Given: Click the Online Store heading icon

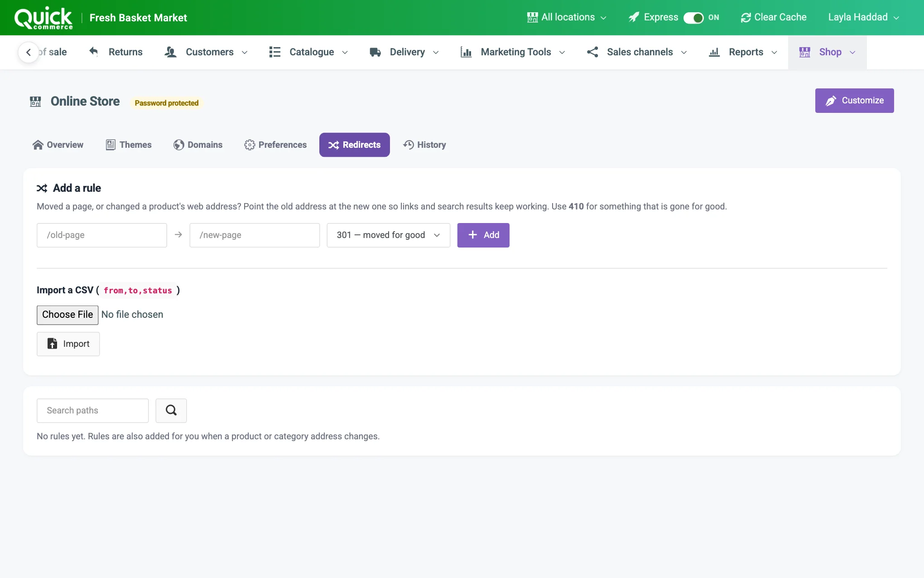Looking at the screenshot, I should tap(35, 102).
